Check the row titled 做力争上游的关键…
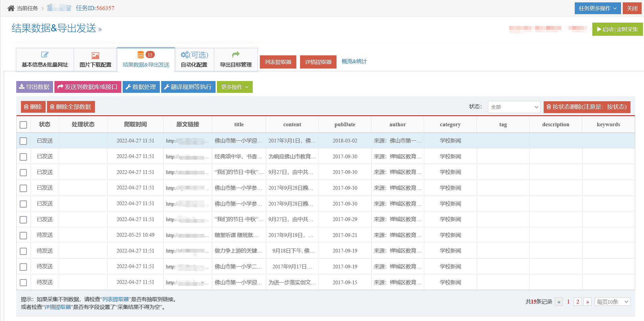The height and width of the screenshot is (321, 644). pos(23,251)
